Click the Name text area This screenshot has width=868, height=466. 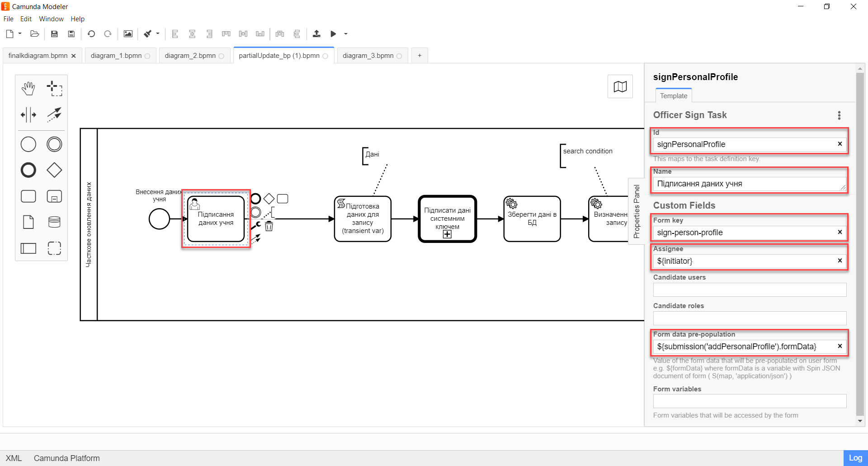tap(750, 184)
